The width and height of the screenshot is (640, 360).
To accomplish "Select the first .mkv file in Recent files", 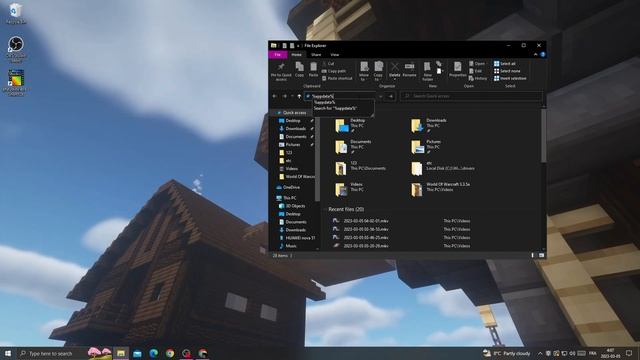I will click(x=366, y=221).
